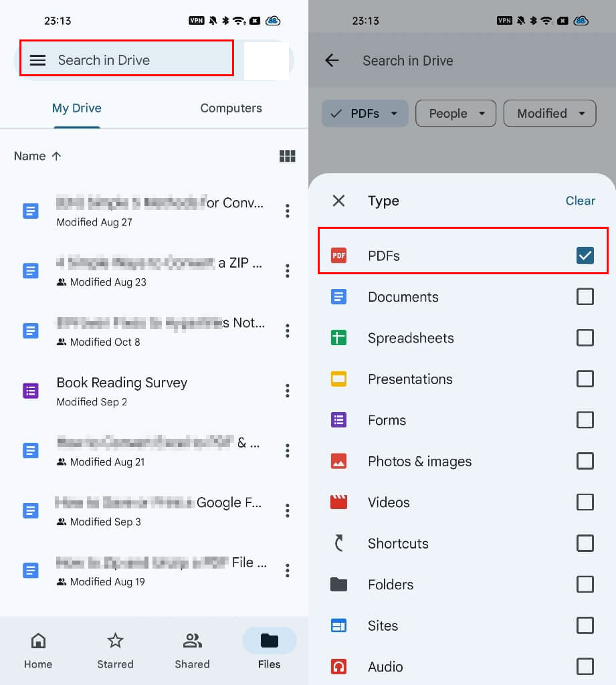Go to the Starred tab
Viewport: 616px width, 685px height.
tap(115, 651)
